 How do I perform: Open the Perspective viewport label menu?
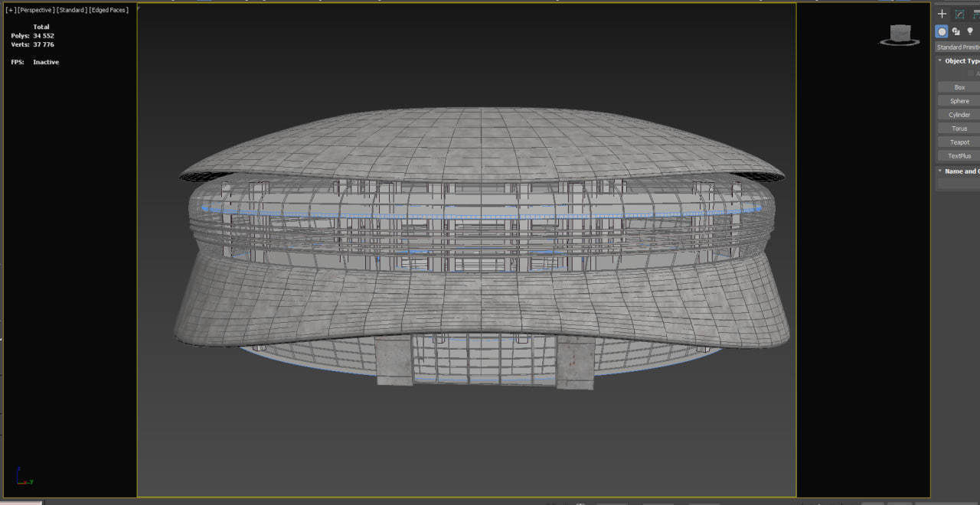pyautogui.click(x=35, y=10)
